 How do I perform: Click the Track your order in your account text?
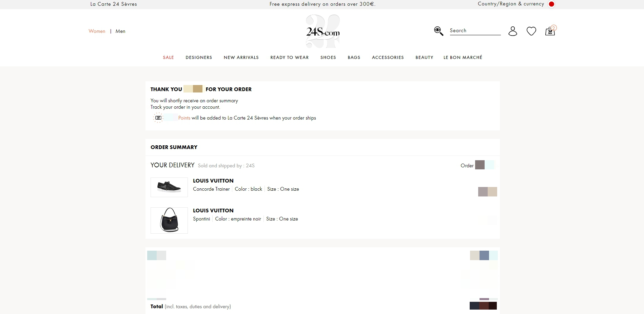click(185, 107)
